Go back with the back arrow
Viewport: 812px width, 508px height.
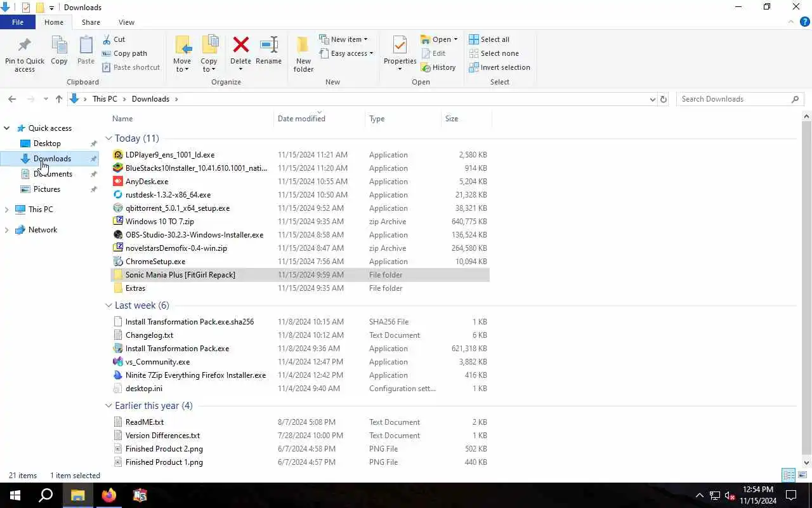tap(12, 99)
